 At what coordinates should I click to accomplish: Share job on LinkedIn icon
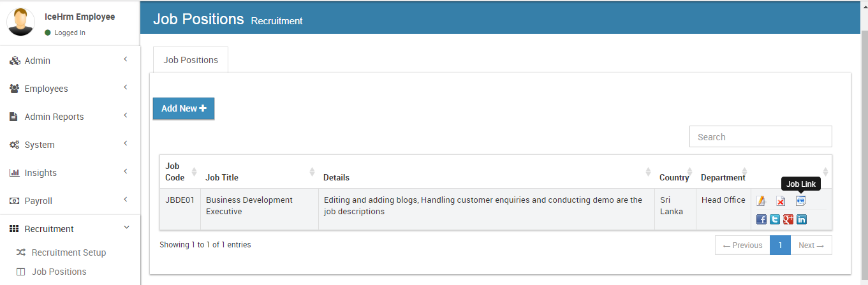(802, 219)
